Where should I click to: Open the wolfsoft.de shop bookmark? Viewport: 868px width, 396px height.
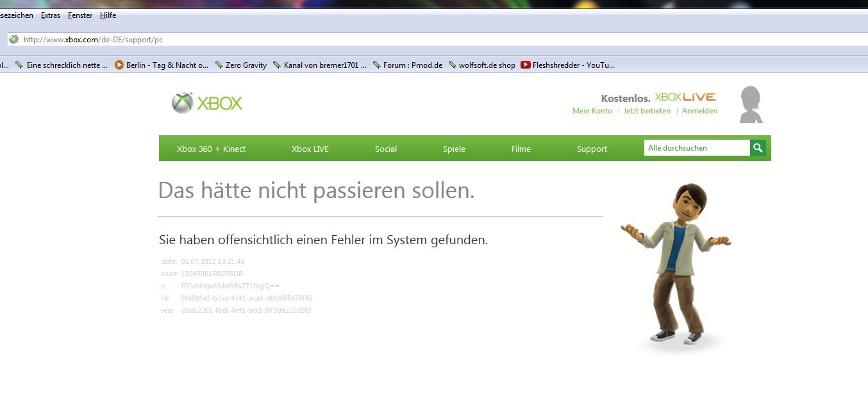tap(482, 65)
